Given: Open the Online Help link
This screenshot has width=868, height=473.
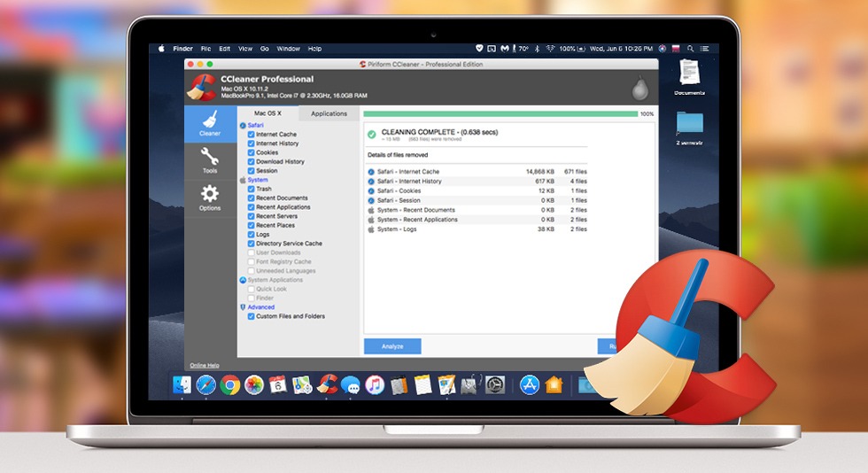Looking at the screenshot, I should [x=205, y=365].
